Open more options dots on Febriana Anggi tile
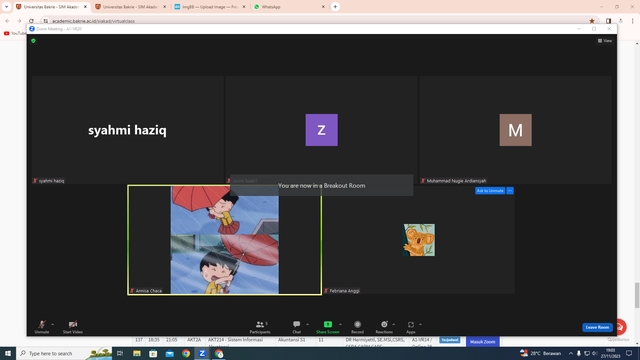640x360 pixels. [510, 191]
